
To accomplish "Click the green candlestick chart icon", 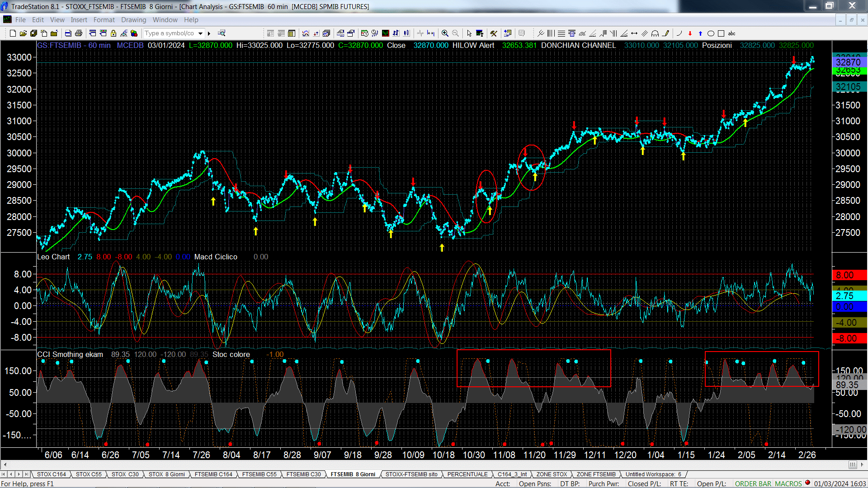I will pyautogui.click(x=386, y=33).
